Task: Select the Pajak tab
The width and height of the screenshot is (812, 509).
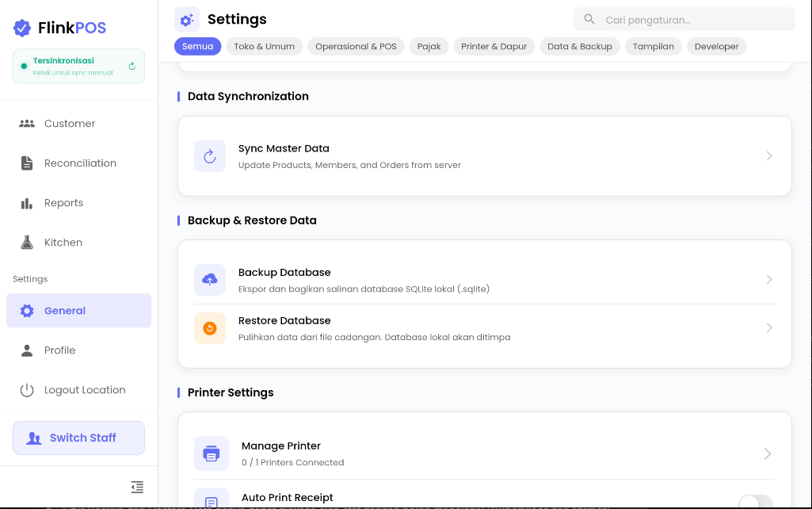Action: (x=429, y=47)
